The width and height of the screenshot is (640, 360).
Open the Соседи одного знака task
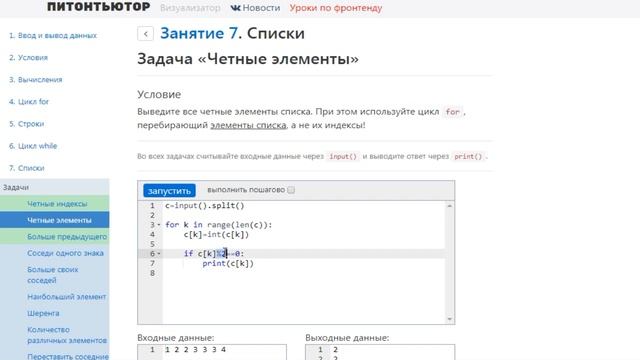click(65, 253)
